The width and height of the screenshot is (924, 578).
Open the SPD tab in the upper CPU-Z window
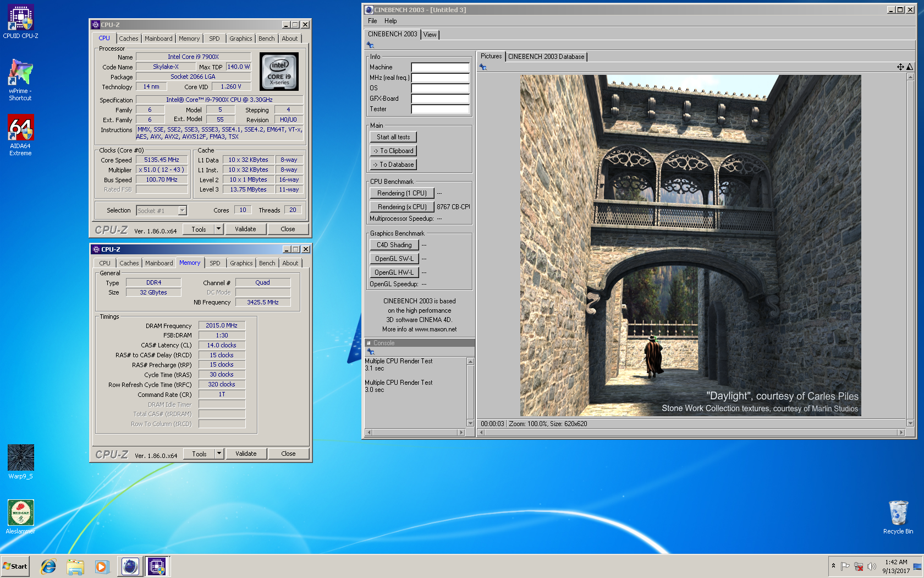coord(215,39)
